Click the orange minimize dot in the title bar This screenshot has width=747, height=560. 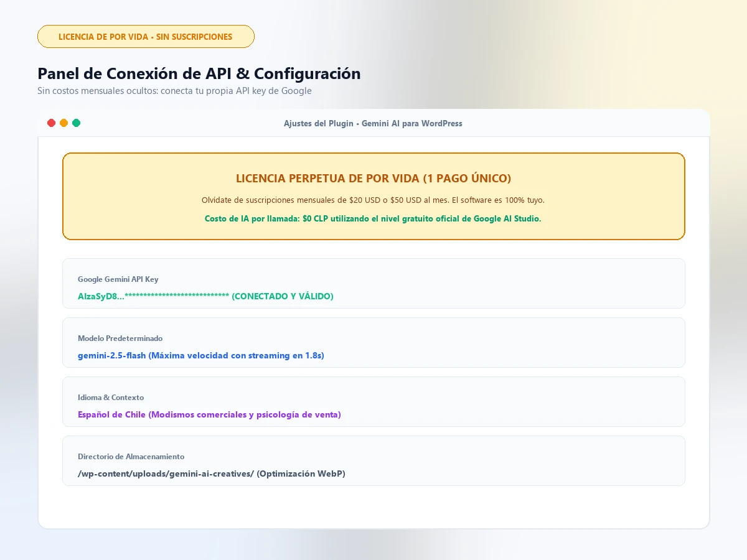64,123
